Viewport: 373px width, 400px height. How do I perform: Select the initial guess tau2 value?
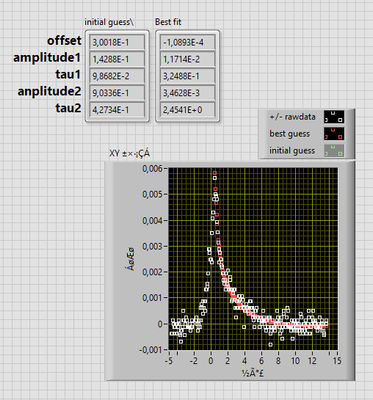tap(117, 110)
